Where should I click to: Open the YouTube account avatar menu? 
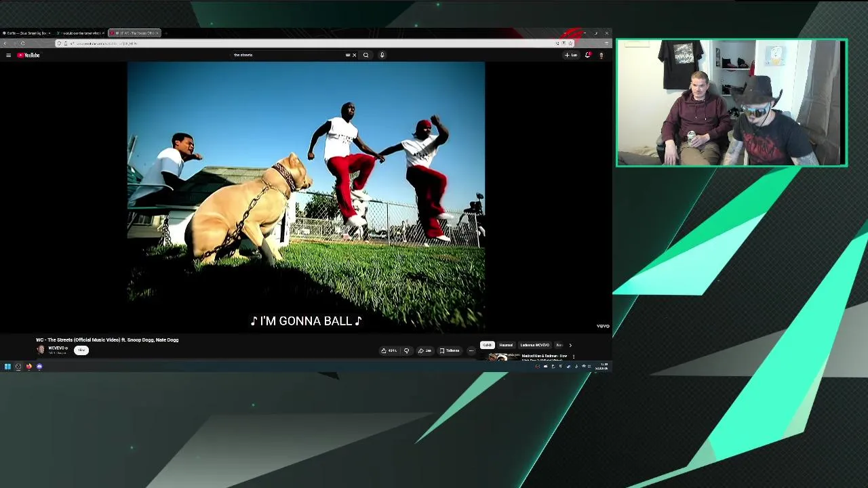click(601, 55)
